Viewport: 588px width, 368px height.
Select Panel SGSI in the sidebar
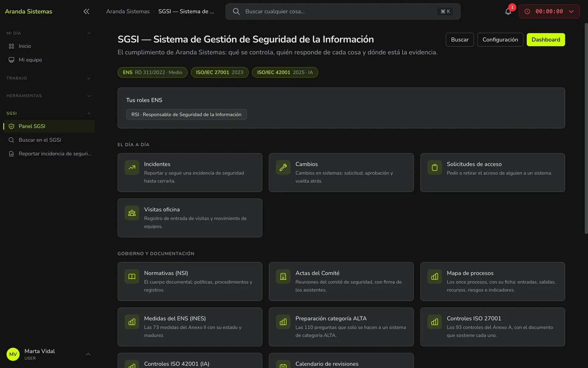[x=49, y=126]
